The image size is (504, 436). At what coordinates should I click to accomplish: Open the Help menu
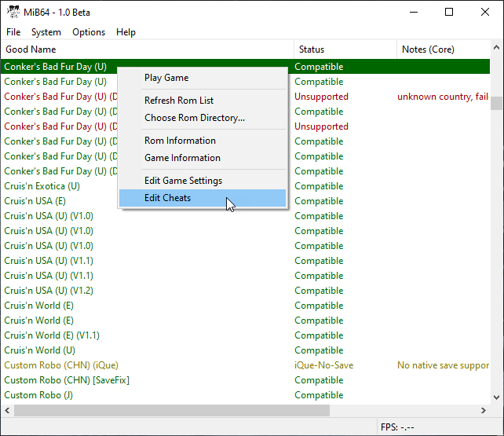click(x=126, y=32)
